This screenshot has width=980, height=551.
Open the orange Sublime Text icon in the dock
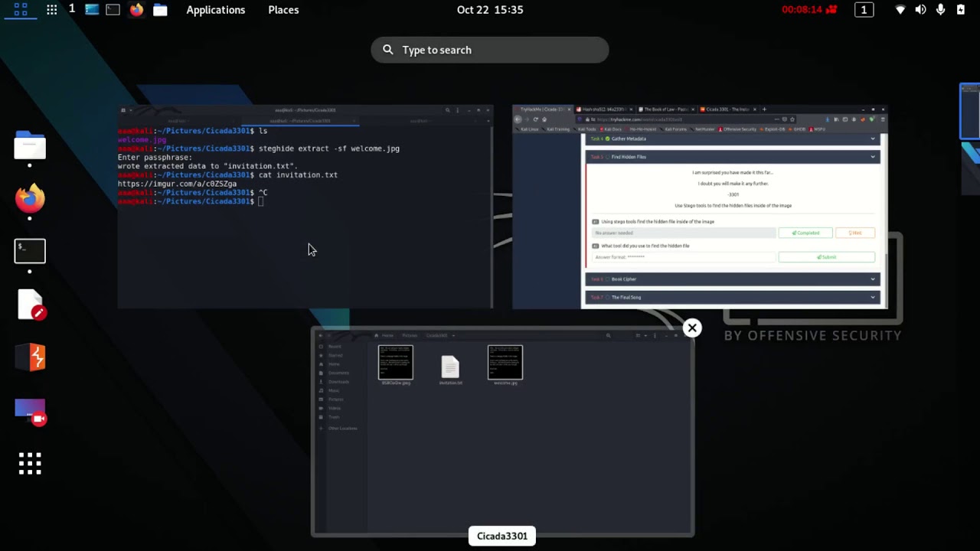pyautogui.click(x=30, y=357)
